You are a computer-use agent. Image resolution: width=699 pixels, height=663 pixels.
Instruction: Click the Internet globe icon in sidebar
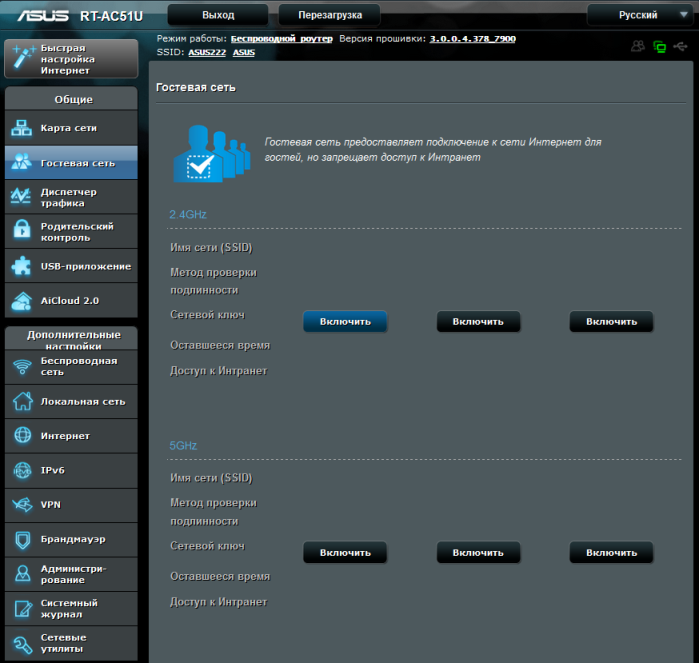tap(22, 435)
